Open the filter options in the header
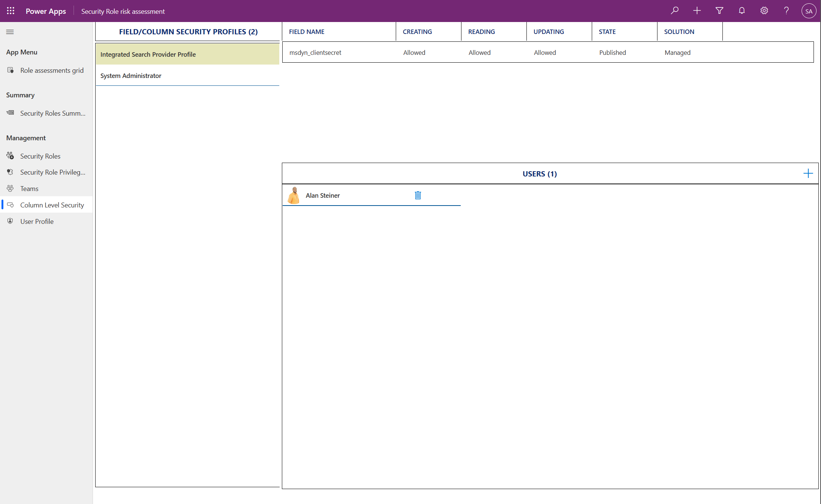This screenshot has height=504, width=821. (x=719, y=10)
